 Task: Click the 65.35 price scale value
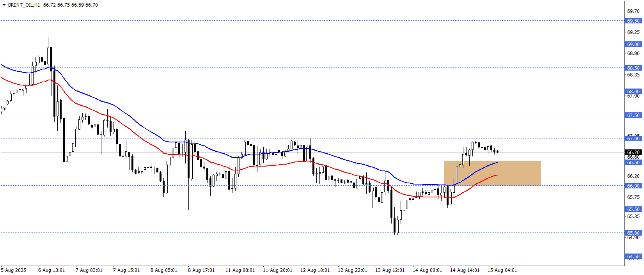[633, 216]
